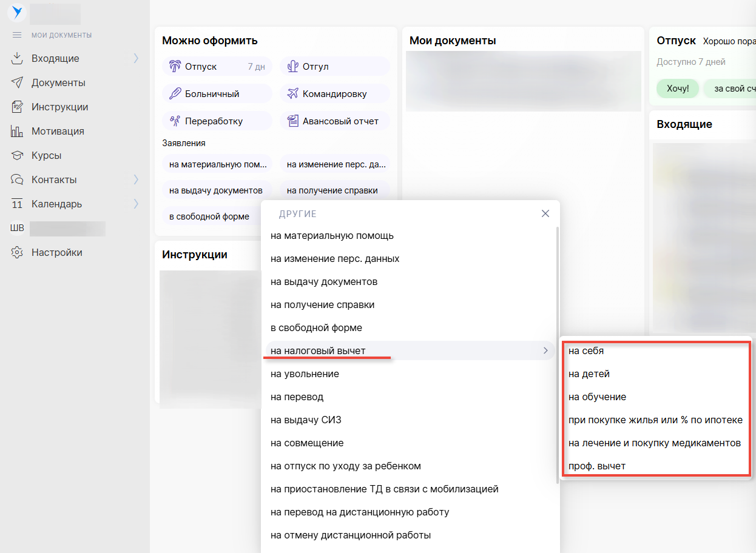Select 'на увольнение' in the list
Viewport: 756px width, 553px height.
tap(305, 374)
